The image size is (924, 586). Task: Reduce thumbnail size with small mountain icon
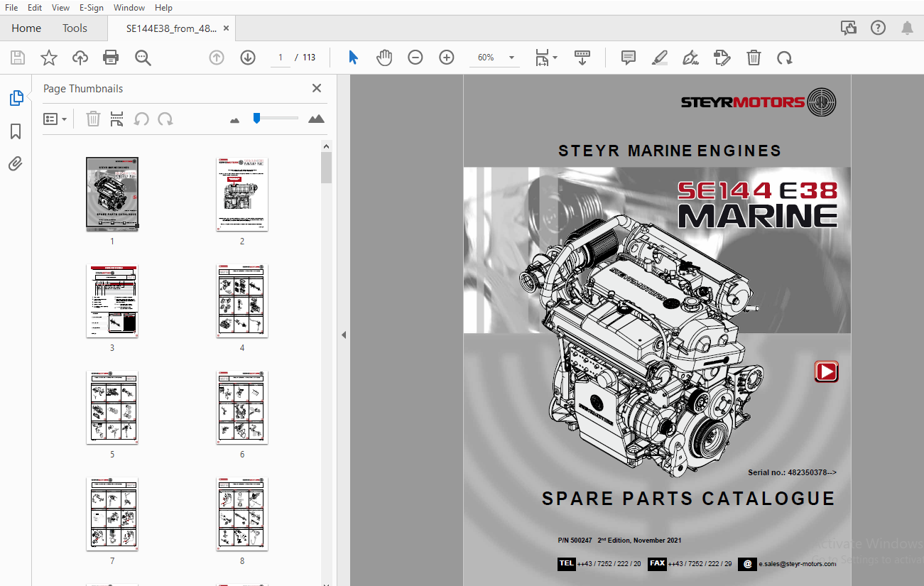[x=235, y=120]
